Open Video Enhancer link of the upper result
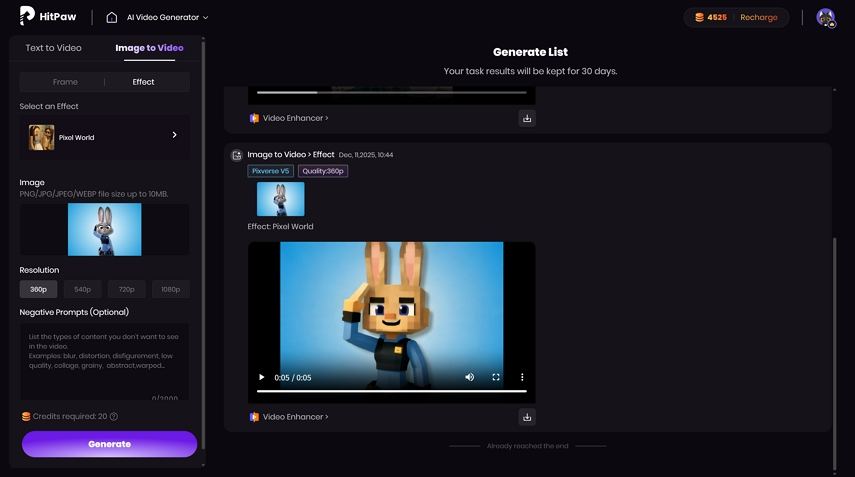This screenshot has height=477, width=855. [296, 118]
